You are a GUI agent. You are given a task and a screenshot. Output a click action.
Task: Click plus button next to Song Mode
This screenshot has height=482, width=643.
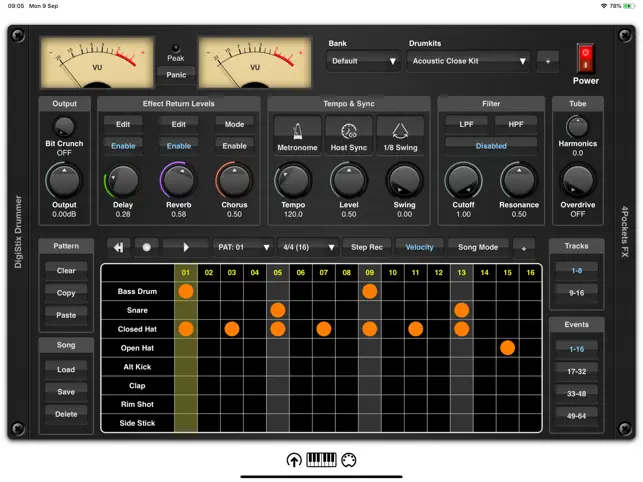(x=524, y=248)
